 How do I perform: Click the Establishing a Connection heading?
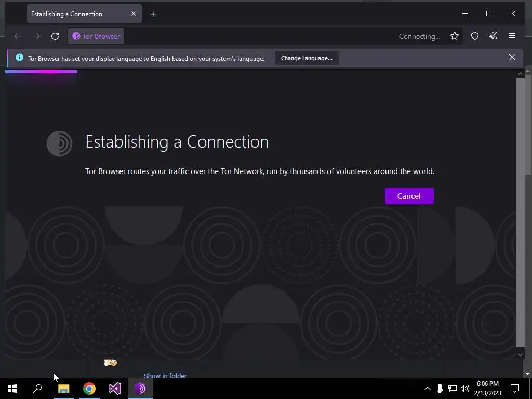click(x=177, y=142)
